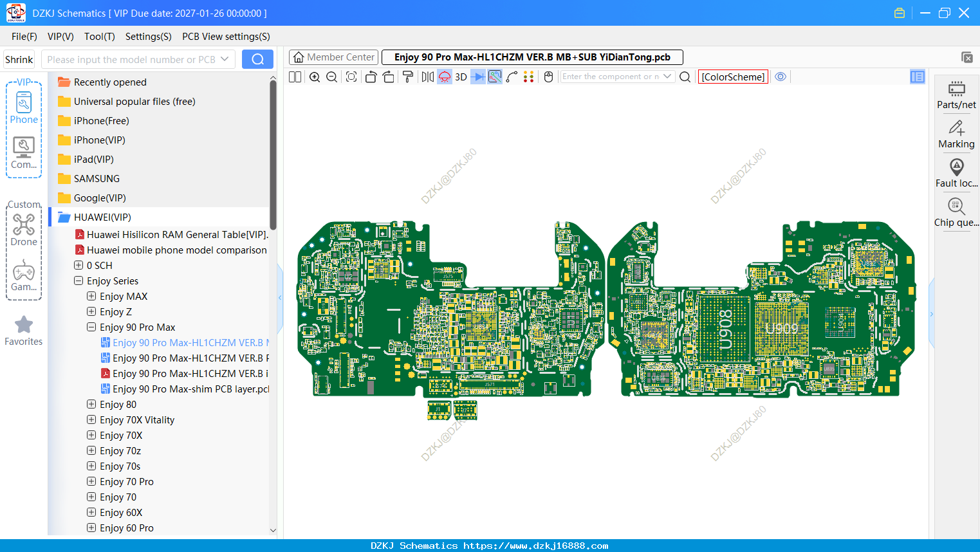Mirror the PCB board view

(428, 77)
